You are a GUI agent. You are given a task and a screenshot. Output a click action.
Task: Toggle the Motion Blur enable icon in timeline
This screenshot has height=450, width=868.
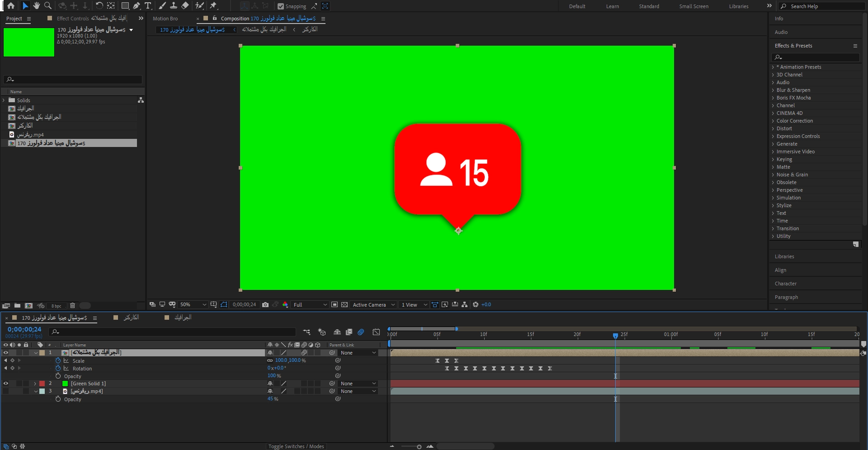point(361,332)
